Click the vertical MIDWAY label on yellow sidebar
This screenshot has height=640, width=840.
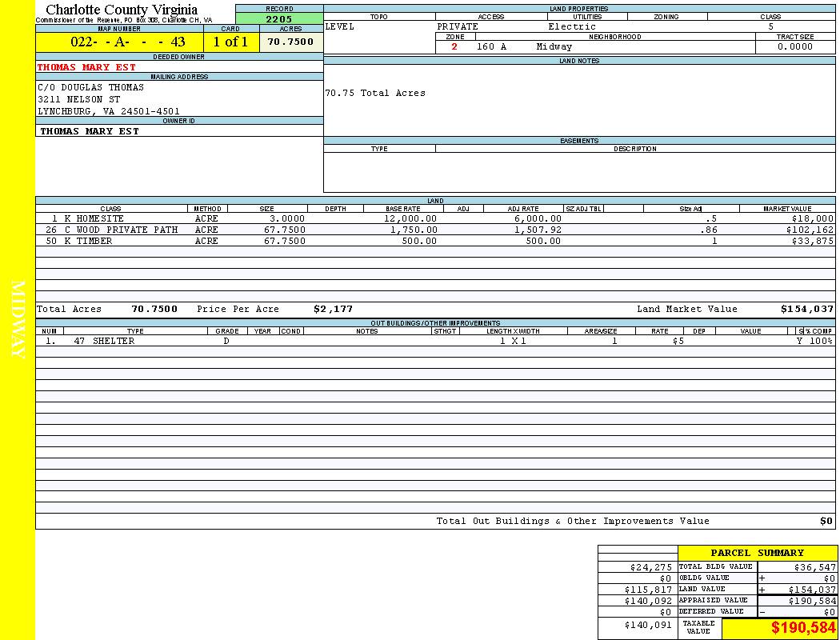(x=18, y=318)
